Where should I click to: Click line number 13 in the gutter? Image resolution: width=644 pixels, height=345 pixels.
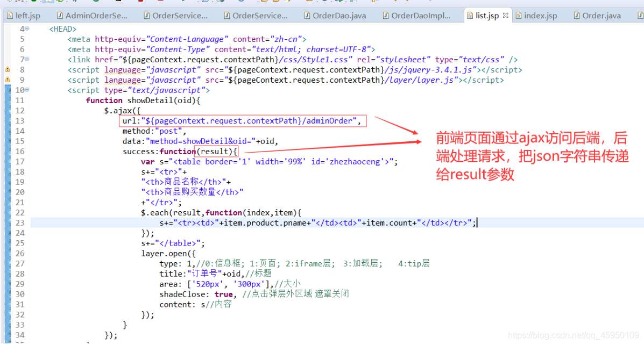click(20, 120)
